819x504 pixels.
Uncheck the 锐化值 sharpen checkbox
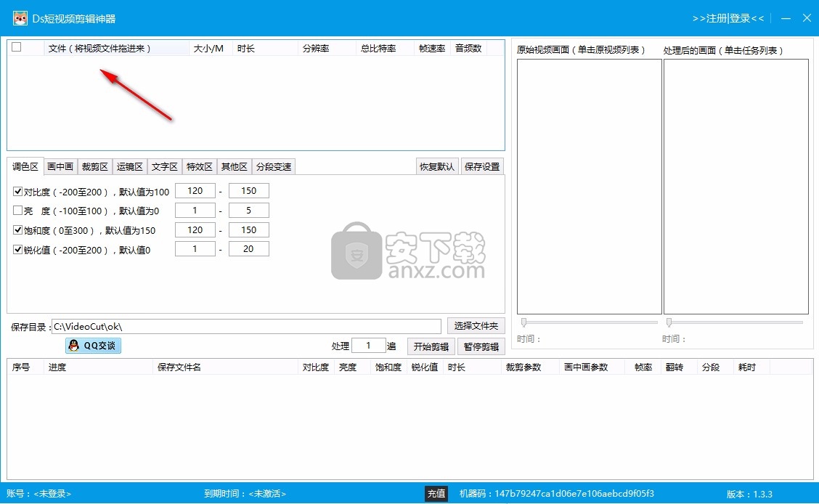17,249
